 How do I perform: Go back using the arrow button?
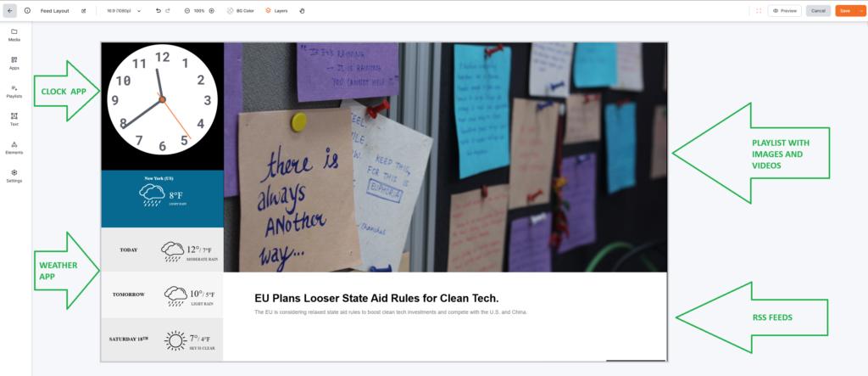pyautogui.click(x=10, y=10)
